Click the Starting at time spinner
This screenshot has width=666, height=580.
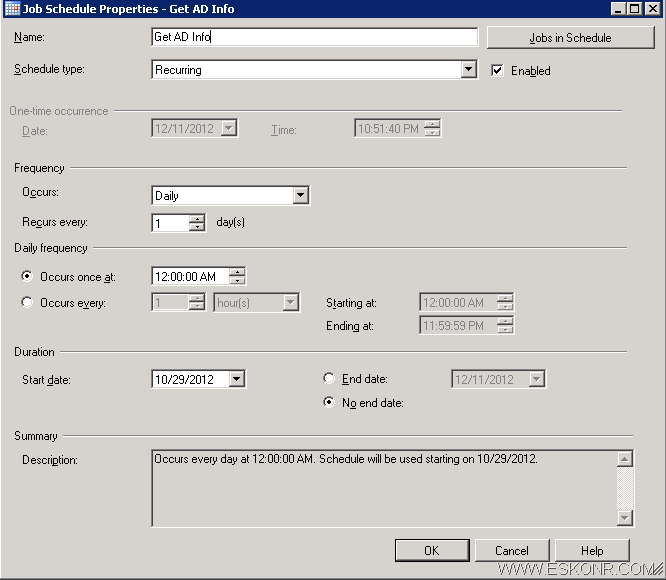505,303
